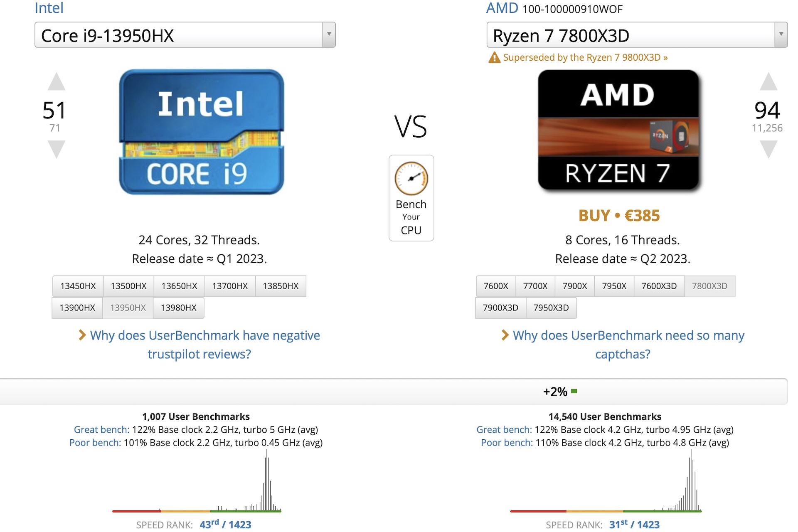Open the BUY €385 purchase link
Viewport: 798px width, 532px height.
tap(619, 215)
